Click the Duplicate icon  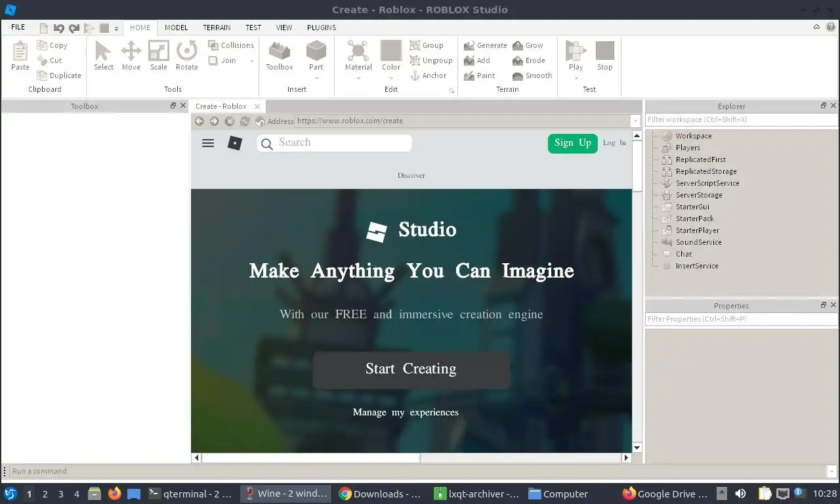pyautogui.click(x=42, y=75)
